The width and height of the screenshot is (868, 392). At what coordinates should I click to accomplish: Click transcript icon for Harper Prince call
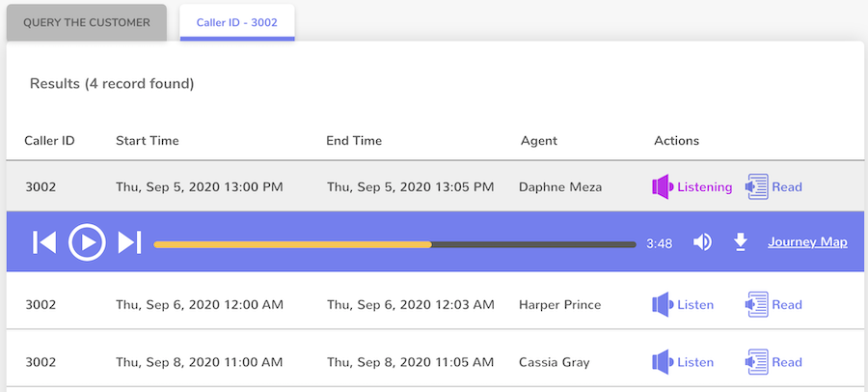pos(757,305)
